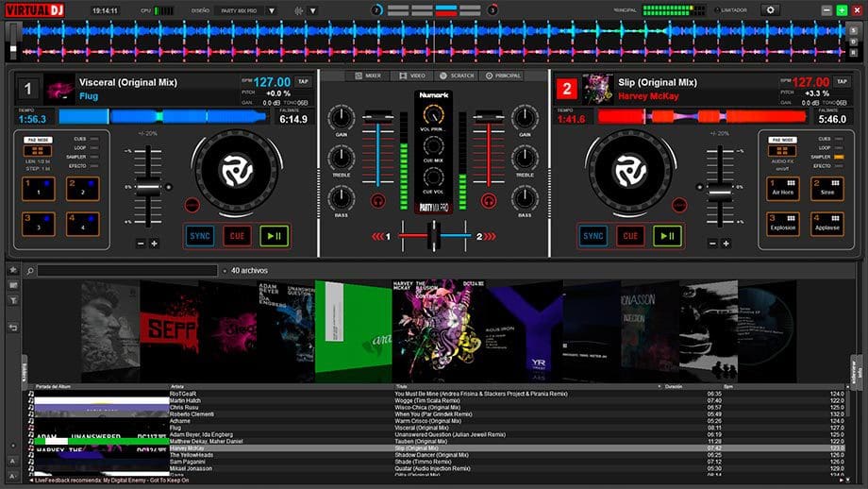868x489 pixels.
Task: Click the Visceral album art on deck 1
Action: pyautogui.click(x=59, y=89)
